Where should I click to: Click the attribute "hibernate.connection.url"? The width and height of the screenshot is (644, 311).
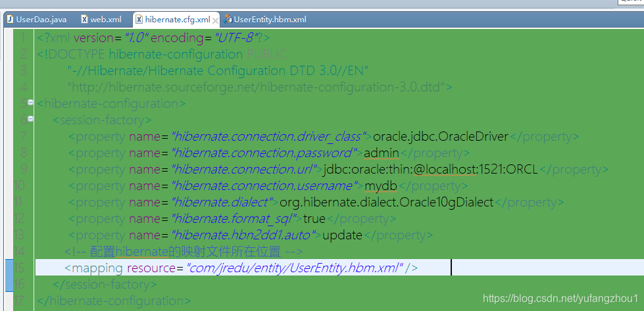pyautogui.click(x=243, y=170)
